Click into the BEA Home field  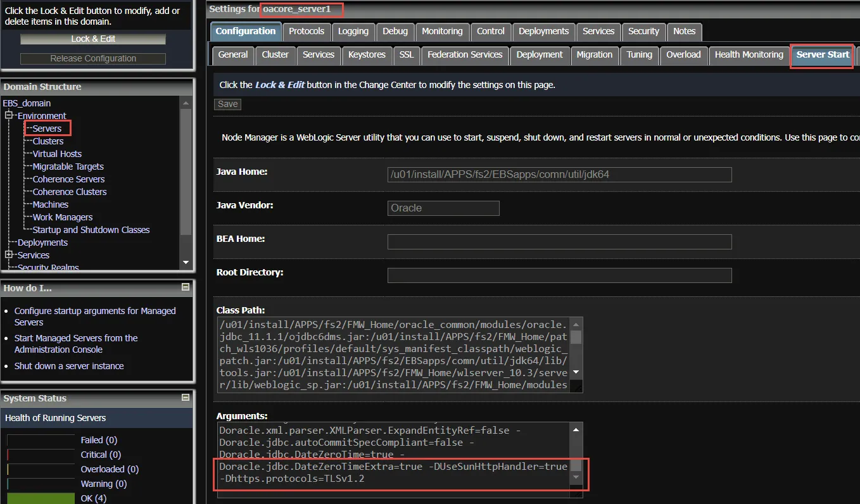[x=559, y=242]
